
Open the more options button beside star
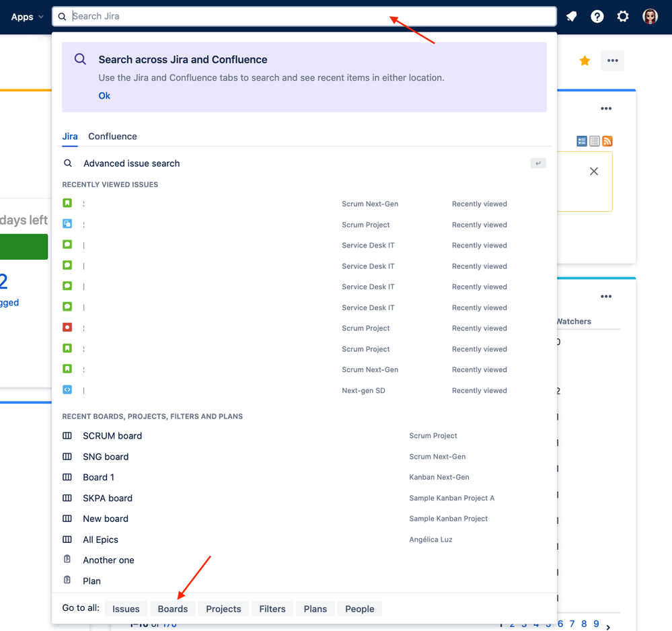pos(612,61)
